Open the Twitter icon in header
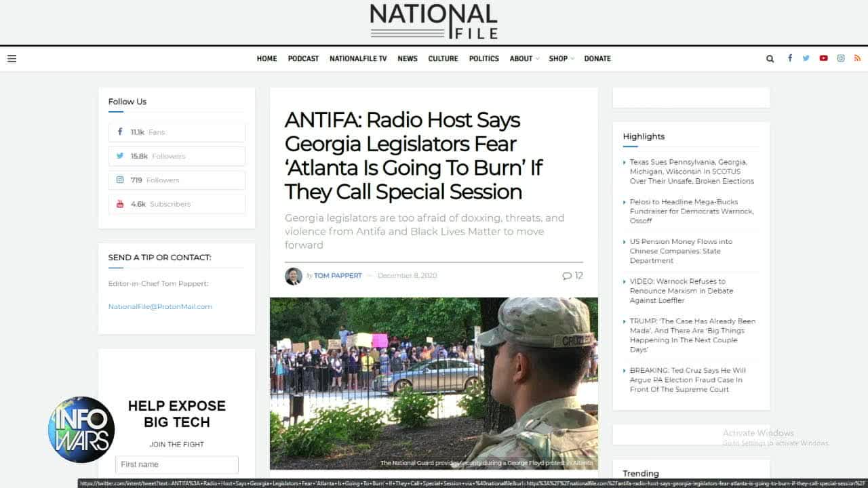Screen dimensions: 868x488 [x=806, y=58]
